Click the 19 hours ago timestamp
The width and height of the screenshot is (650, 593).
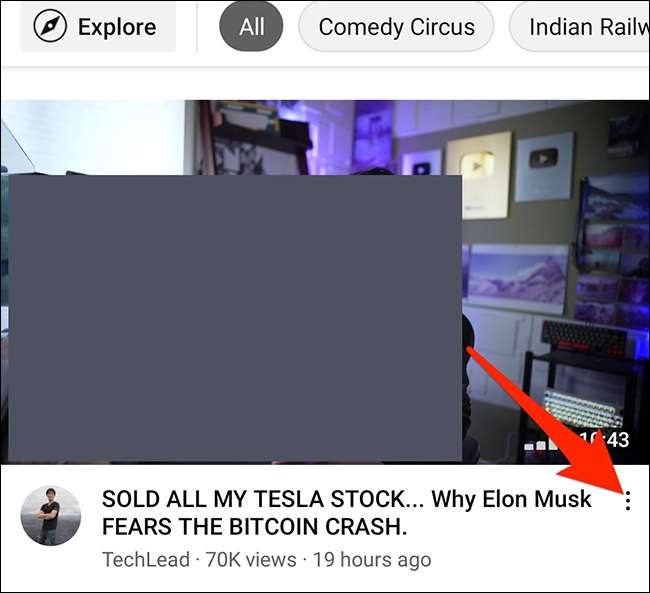pyautogui.click(x=372, y=559)
